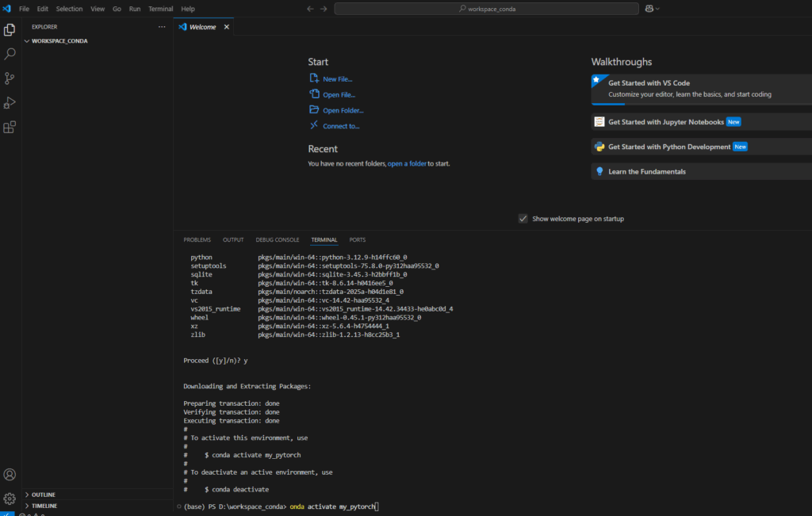Click the Open File icon
Image resolution: width=812 pixels, height=516 pixels.
[314, 94]
